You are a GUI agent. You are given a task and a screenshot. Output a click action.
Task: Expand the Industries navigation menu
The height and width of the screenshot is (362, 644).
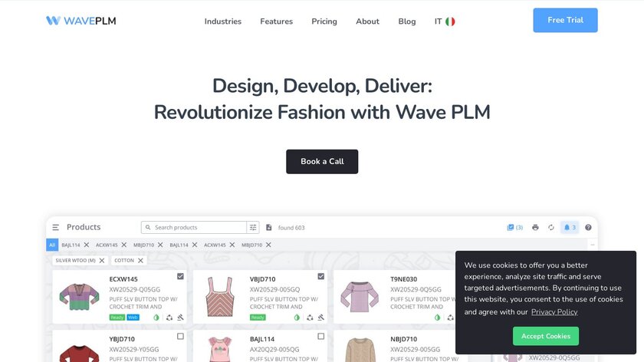(x=223, y=21)
